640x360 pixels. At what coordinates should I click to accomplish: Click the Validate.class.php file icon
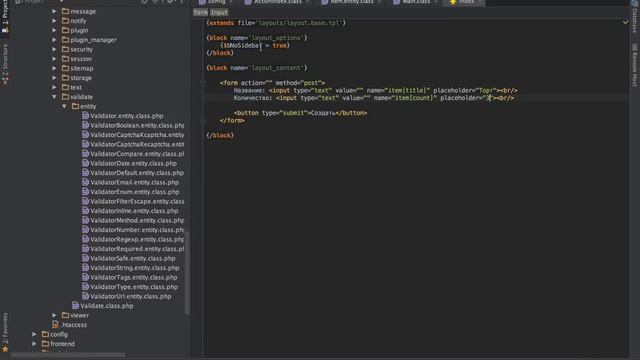[x=76, y=306]
